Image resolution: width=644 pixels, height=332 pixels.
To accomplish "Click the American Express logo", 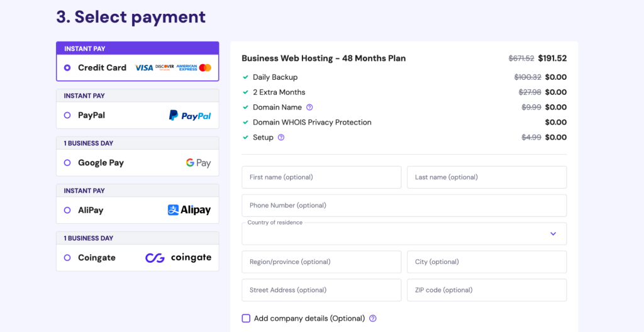I will pyautogui.click(x=187, y=68).
